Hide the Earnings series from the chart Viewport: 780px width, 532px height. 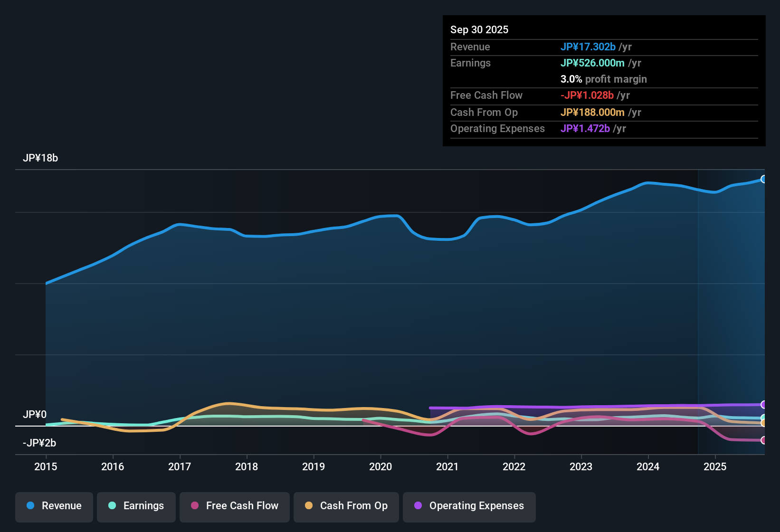click(x=136, y=506)
